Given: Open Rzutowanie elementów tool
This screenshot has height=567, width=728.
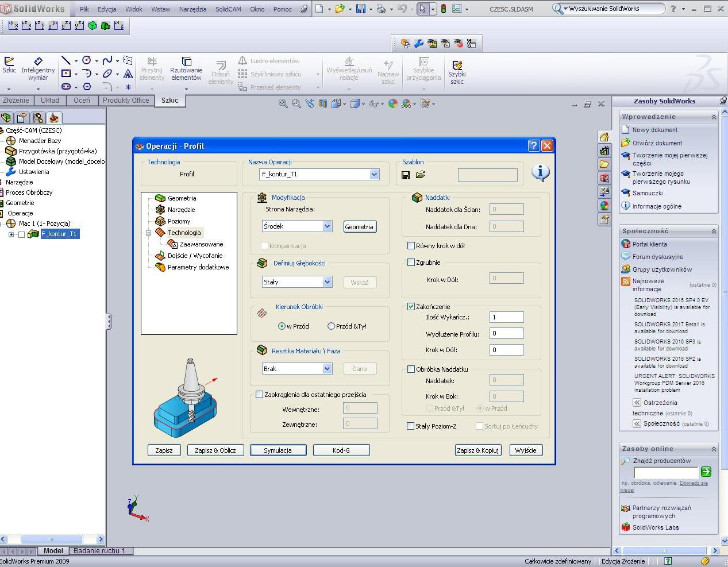Looking at the screenshot, I should [x=186, y=68].
